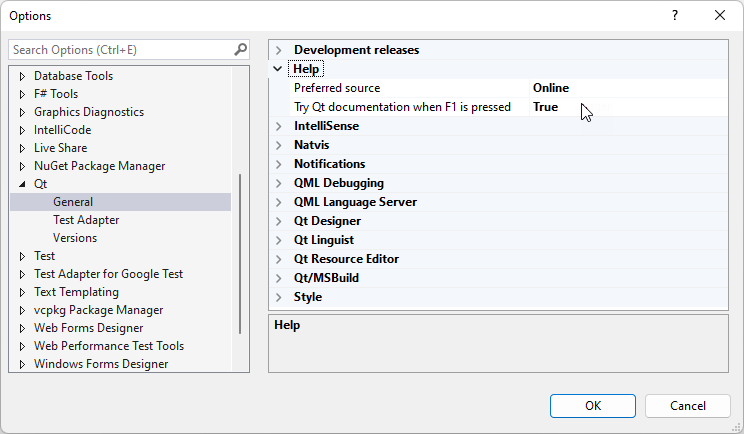Expand the Natvis category chevron

pyautogui.click(x=279, y=145)
